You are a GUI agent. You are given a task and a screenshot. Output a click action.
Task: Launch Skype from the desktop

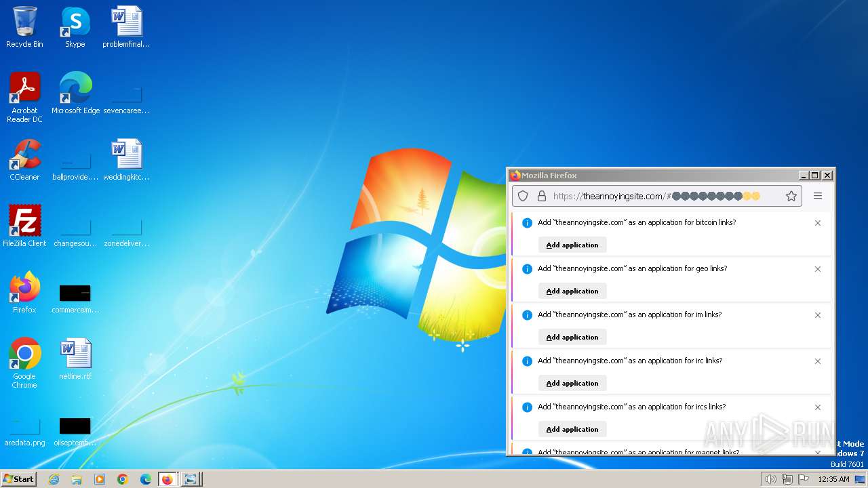coord(75,27)
